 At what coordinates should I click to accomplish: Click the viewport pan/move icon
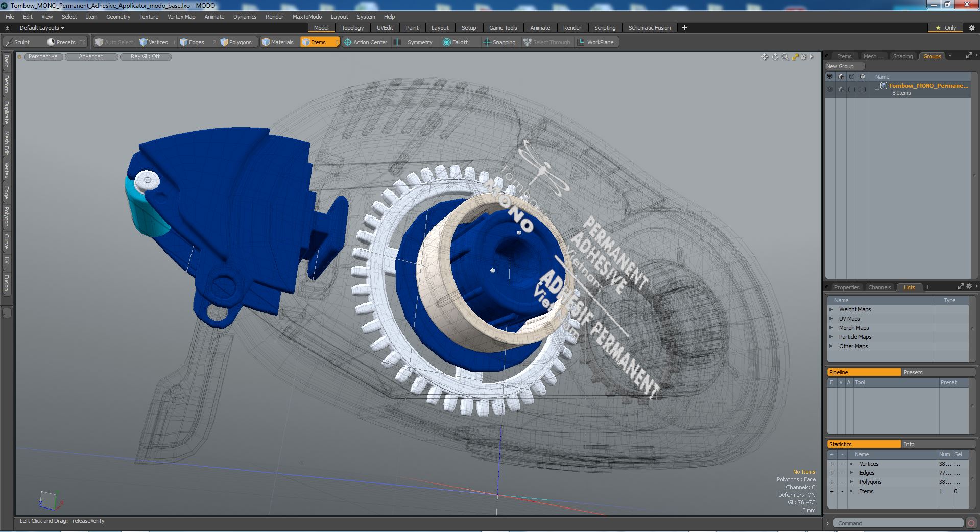(x=764, y=57)
